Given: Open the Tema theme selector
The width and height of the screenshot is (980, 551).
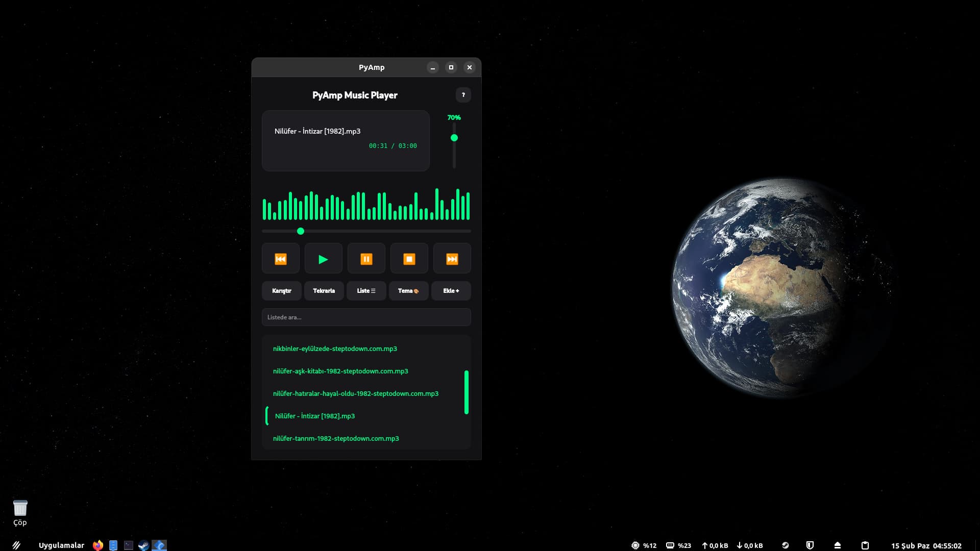Looking at the screenshot, I should (408, 291).
